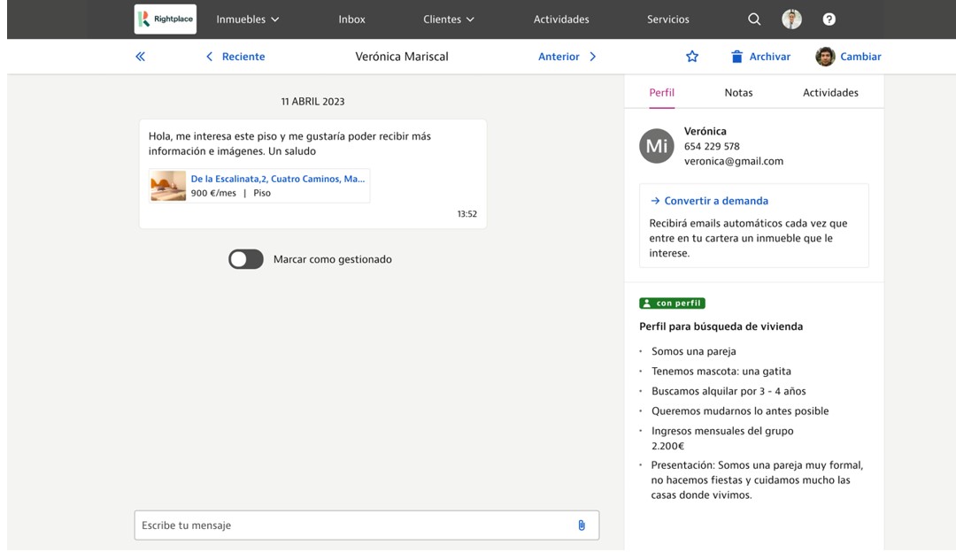Click the 900 €/mes price text
Image resolution: width=956 pixels, height=560 pixels.
[213, 193]
